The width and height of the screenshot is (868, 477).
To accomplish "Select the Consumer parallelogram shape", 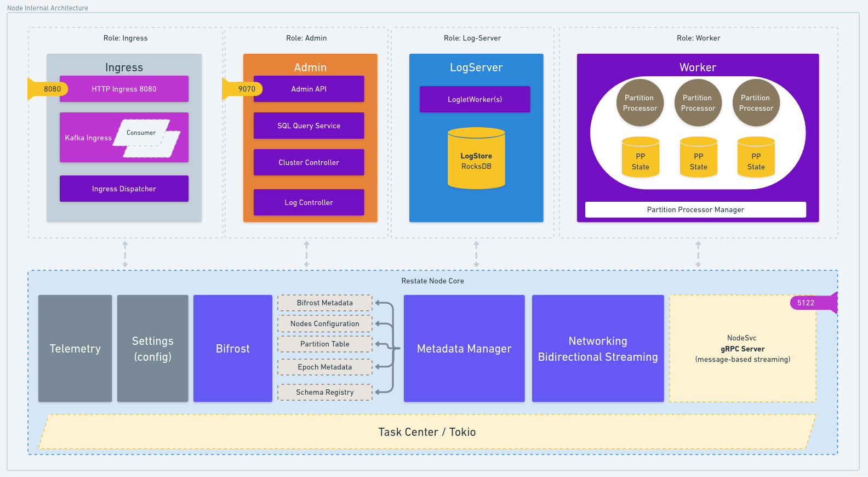I will point(141,133).
